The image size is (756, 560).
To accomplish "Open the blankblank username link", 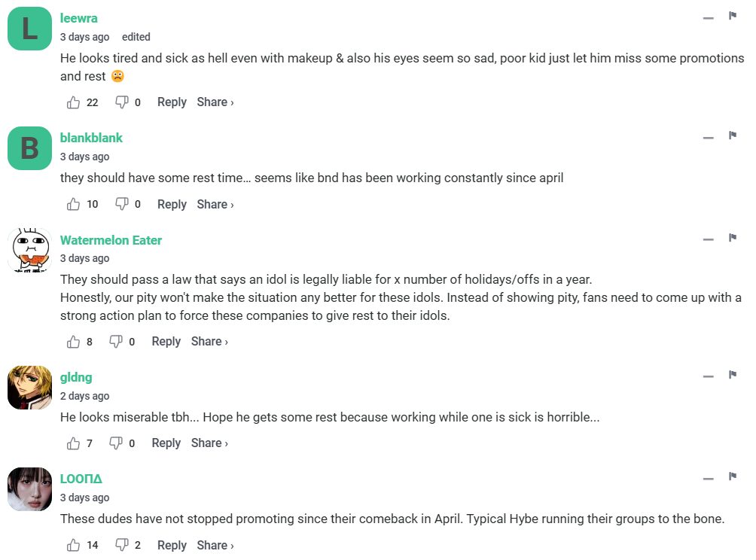I will [91, 138].
